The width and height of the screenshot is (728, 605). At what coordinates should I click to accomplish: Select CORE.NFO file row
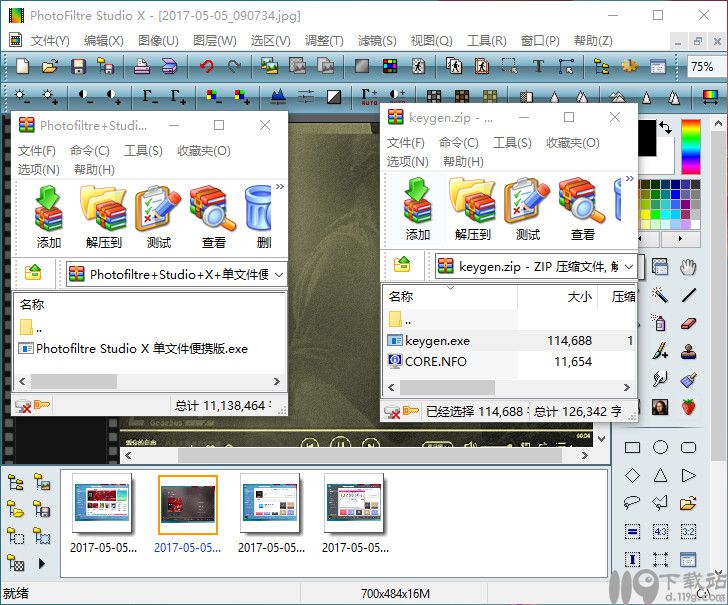point(509,361)
